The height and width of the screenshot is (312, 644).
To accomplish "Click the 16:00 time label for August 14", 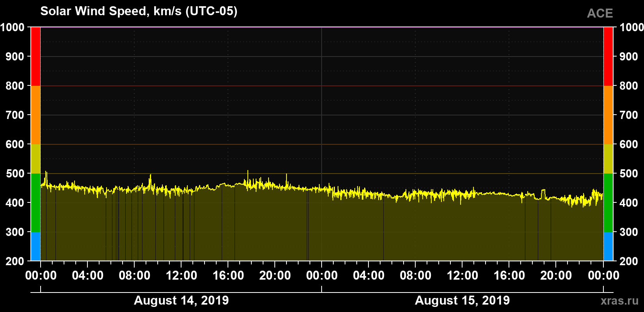I will click(228, 276).
